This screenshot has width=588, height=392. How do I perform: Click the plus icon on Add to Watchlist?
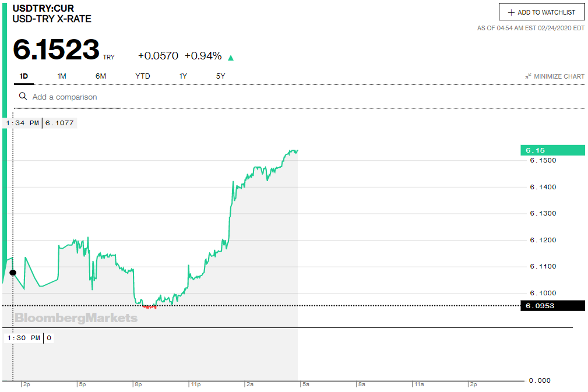coord(511,12)
